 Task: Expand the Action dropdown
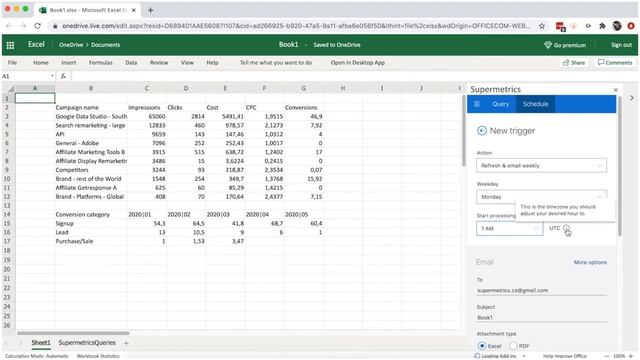[541, 166]
